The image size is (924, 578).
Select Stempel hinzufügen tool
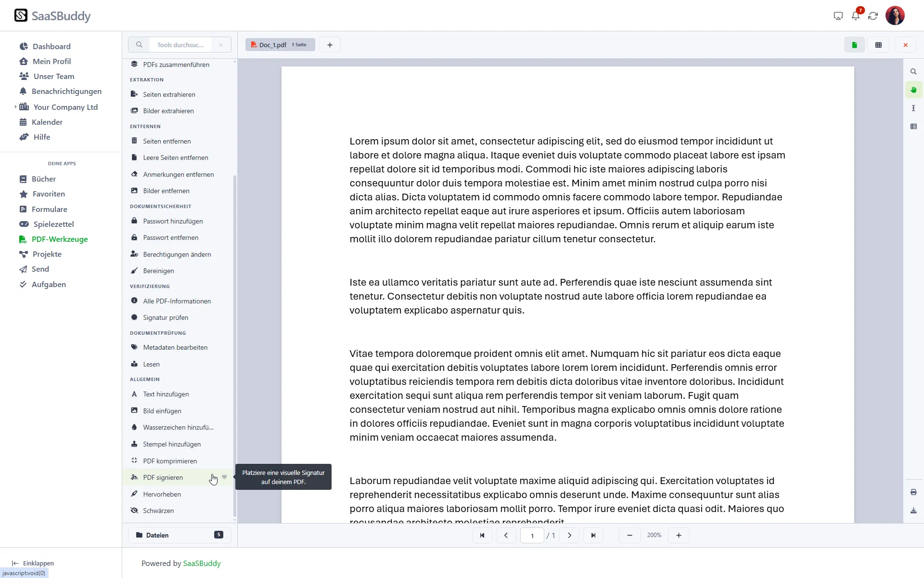tap(179, 444)
